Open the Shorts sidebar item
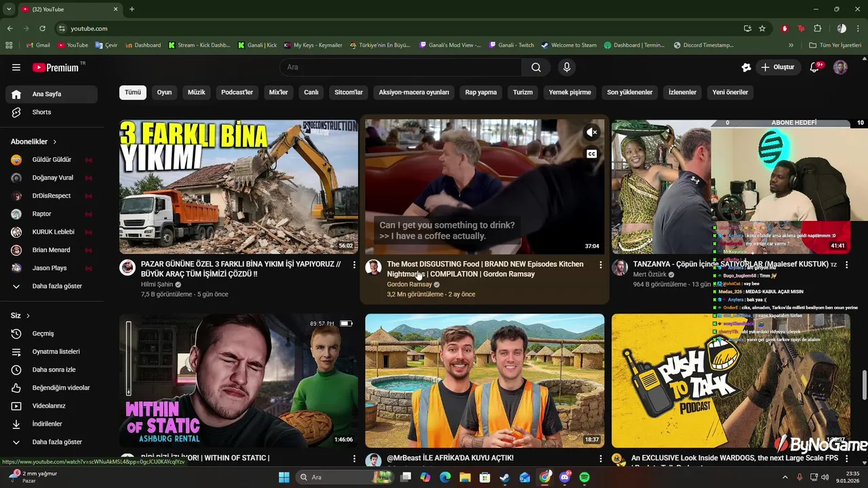This screenshot has width=868, height=488. click(x=52, y=112)
